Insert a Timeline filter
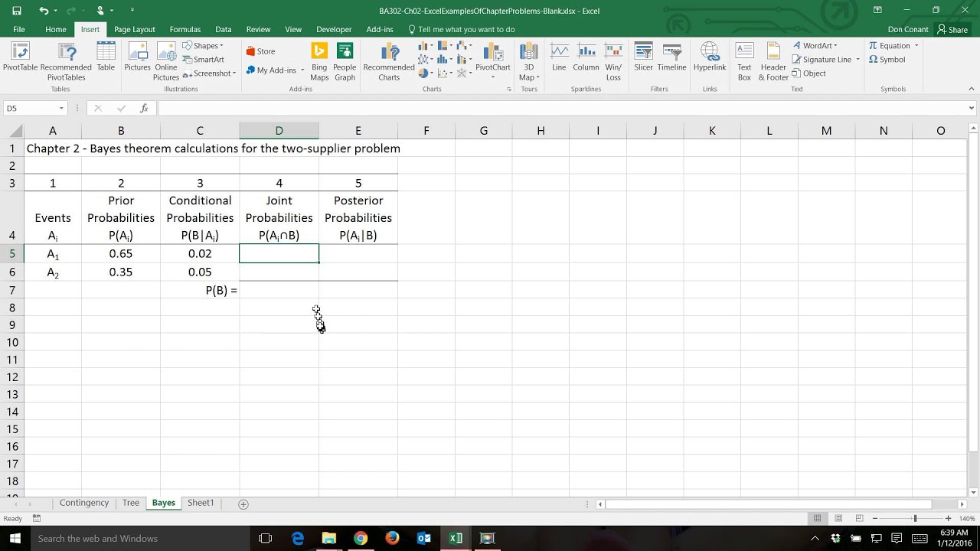This screenshot has height=551, width=980. [x=671, y=57]
